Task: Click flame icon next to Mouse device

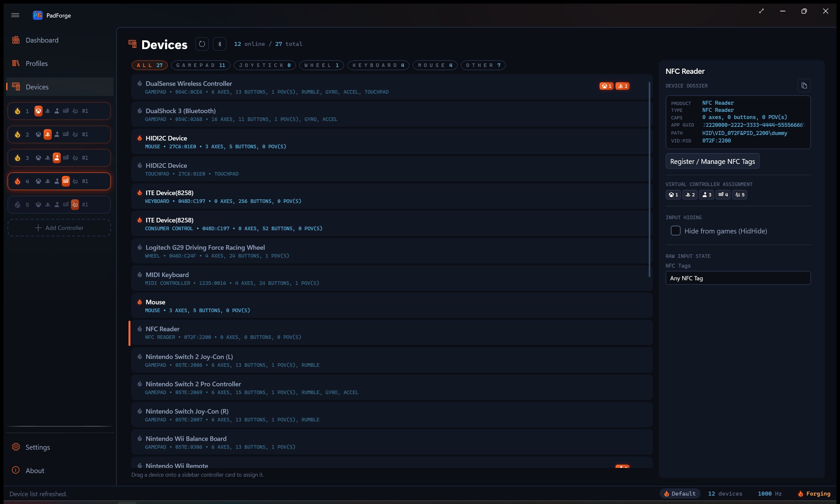Action: tap(140, 302)
